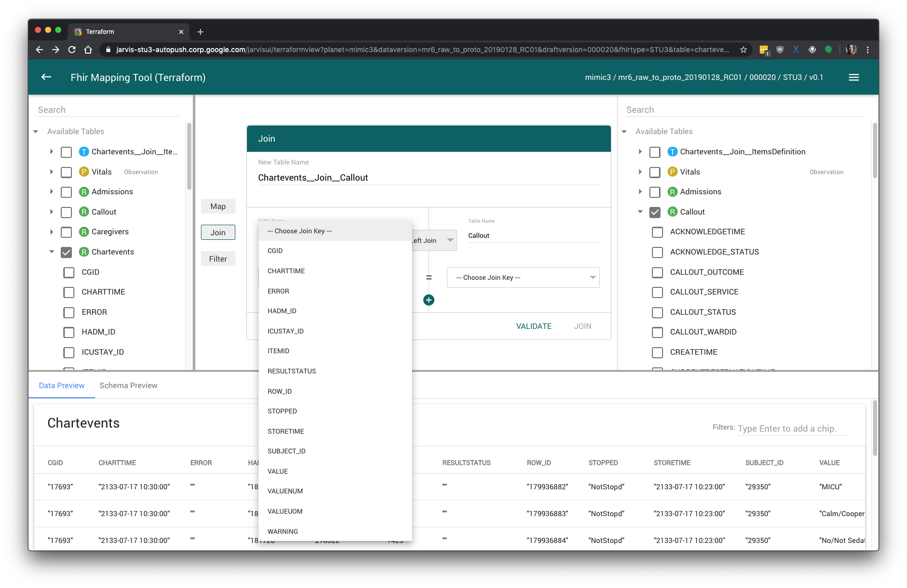Click the JOIN action button
Viewport: 907px width, 588px height.
point(583,326)
